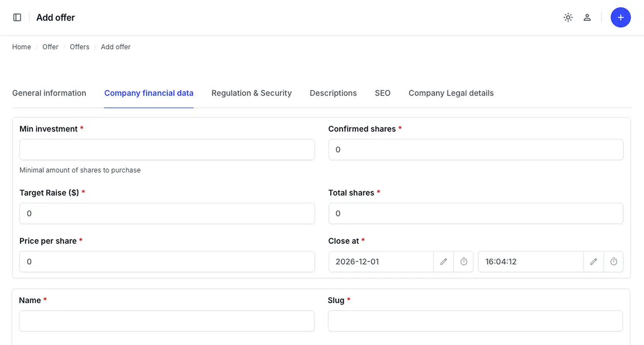Viewport: 644px width, 345px height.
Task: Click into the Slug text field
Action: [475, 321]
